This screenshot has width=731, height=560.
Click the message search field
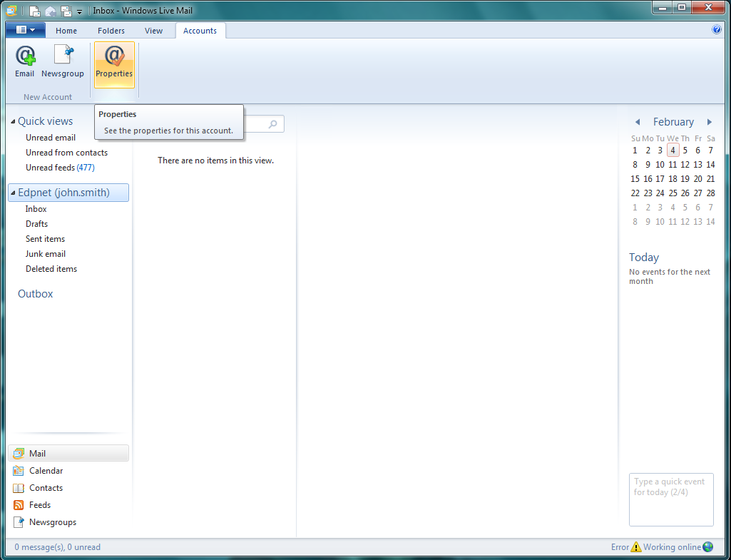(263, 124)
